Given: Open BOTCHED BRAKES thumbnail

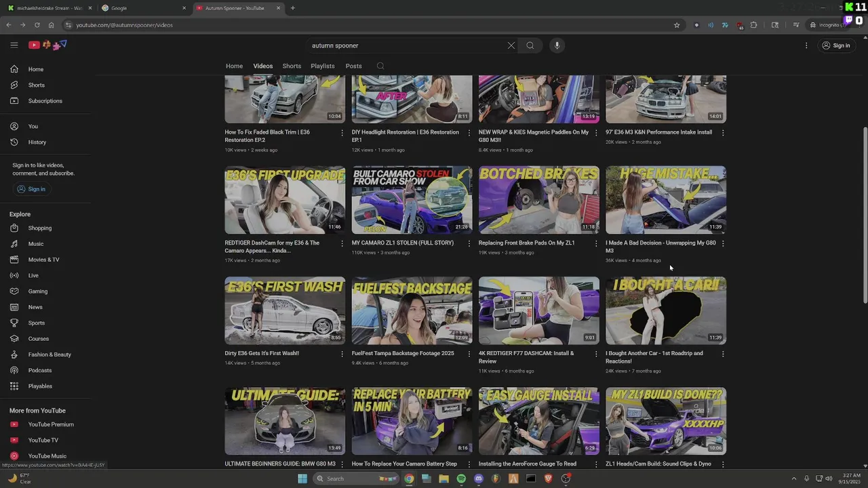Looking at the screenshot, I should click(539, 200).
